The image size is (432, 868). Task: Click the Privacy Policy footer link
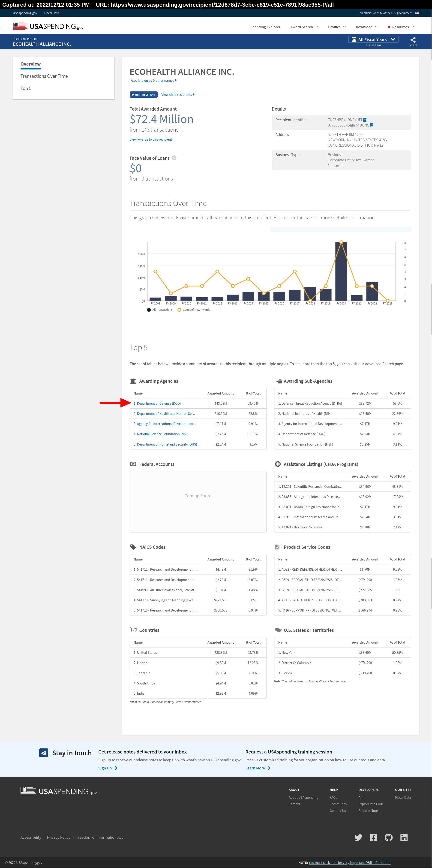click(x=59, y=837)
